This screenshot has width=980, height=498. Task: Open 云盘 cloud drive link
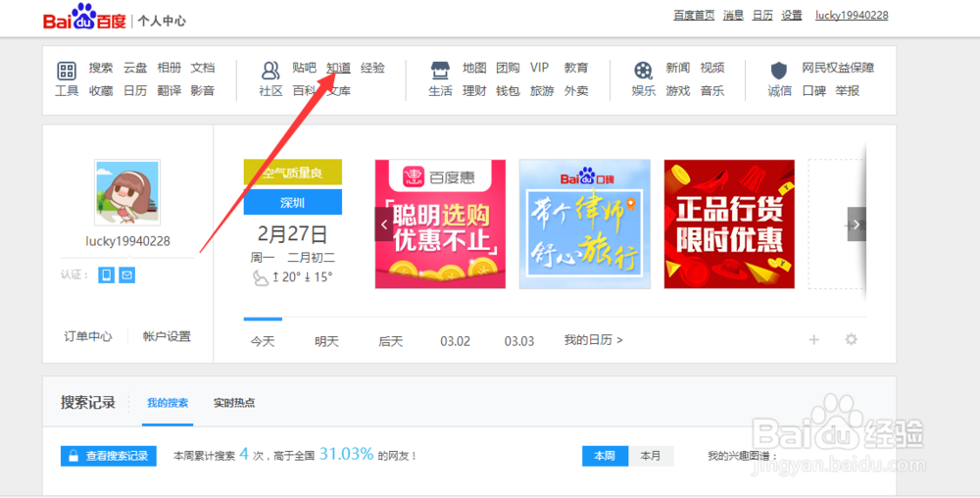tap(135, 68)
